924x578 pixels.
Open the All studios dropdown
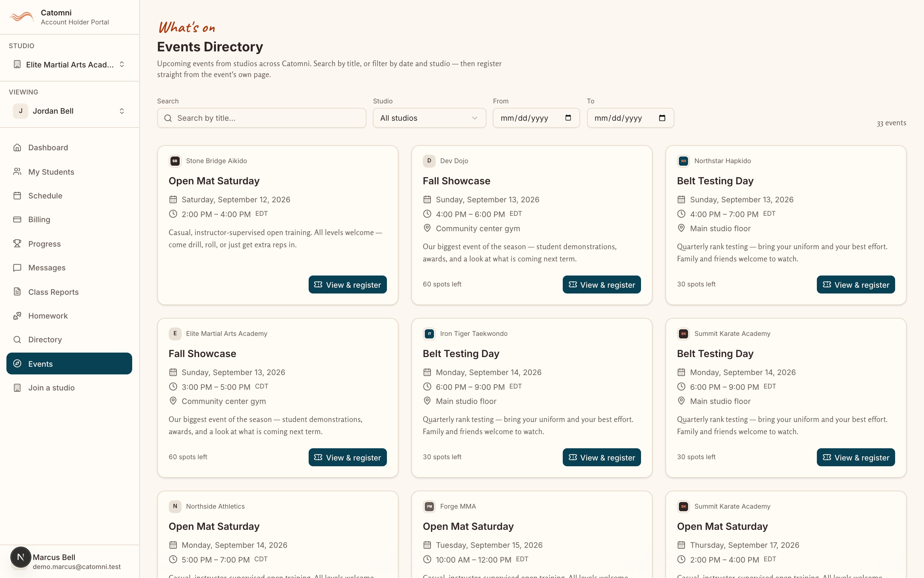[429, 118]
